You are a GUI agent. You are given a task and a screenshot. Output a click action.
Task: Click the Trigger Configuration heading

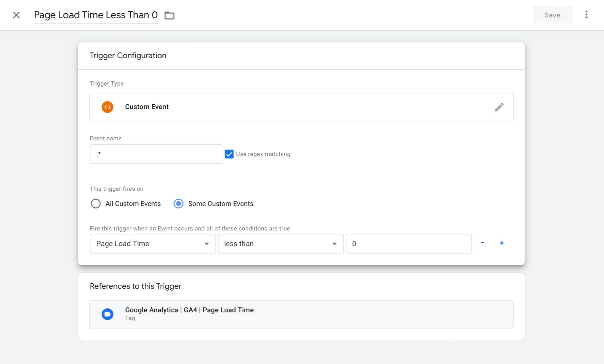coord(128,55)
